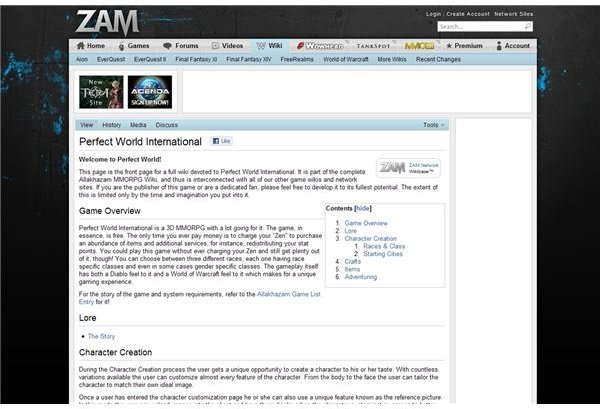Jump to Character Creation in contents
Image resolution: width=600 pixels, height=409 pixels.
tap(370, 238)
